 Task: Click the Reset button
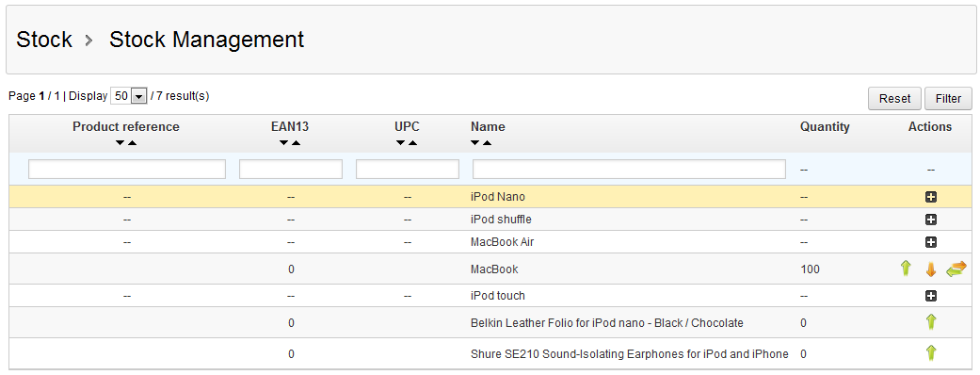(894, 99)
